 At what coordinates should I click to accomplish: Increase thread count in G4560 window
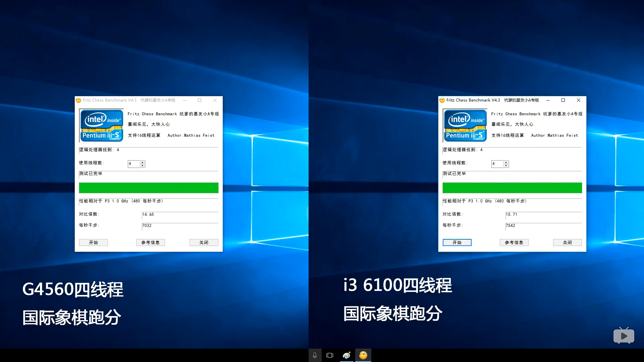coord(143,162)
